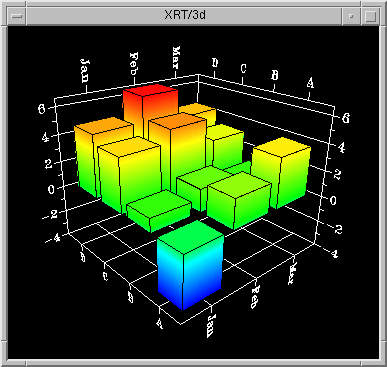Pick the yellow-topped bar on the far right
This screenshot has width=387, height=367.
click(281, 173)
